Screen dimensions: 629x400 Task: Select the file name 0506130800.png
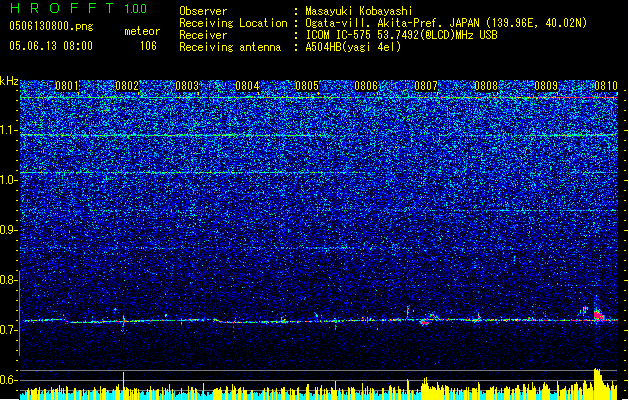[x=51, y=26]
